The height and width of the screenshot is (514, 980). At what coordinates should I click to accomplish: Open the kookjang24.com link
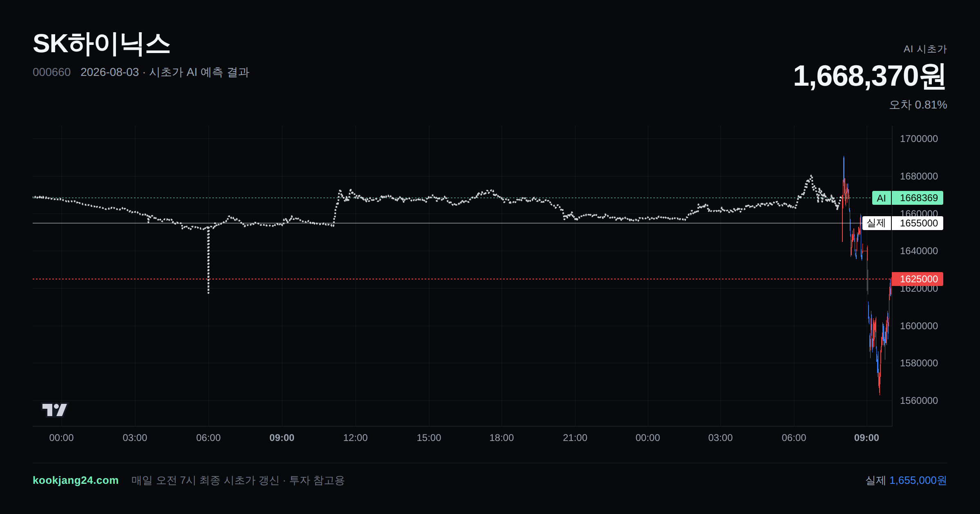[76, 480]
